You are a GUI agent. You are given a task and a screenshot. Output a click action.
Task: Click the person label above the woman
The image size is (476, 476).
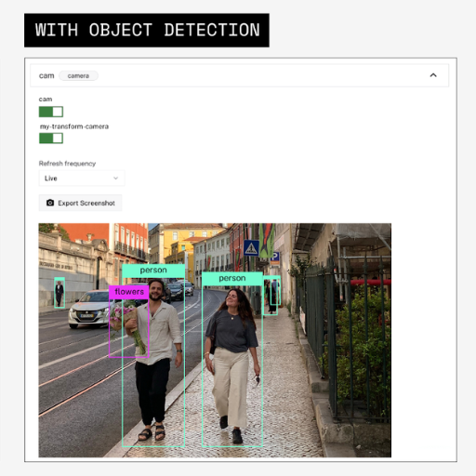(x=232, y=278)
